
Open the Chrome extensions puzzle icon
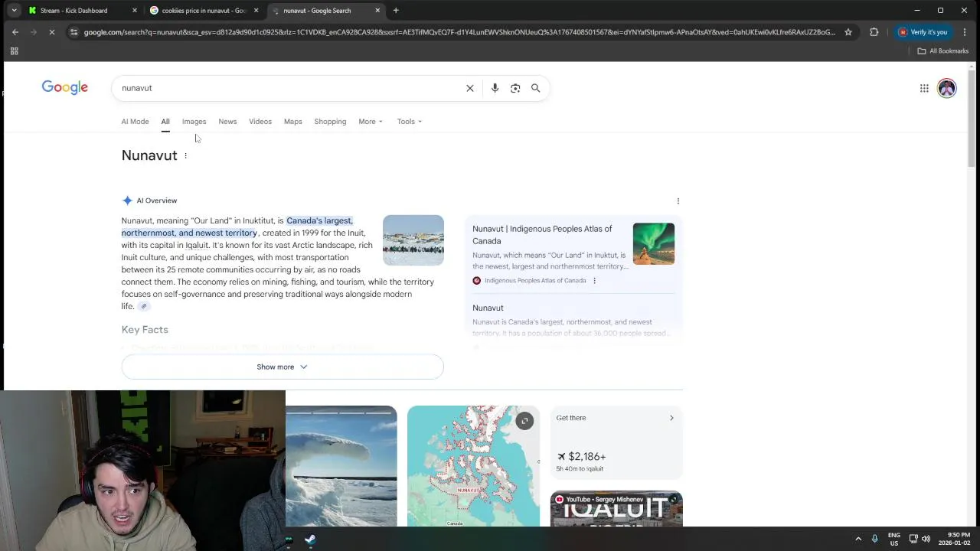(874, 32)
